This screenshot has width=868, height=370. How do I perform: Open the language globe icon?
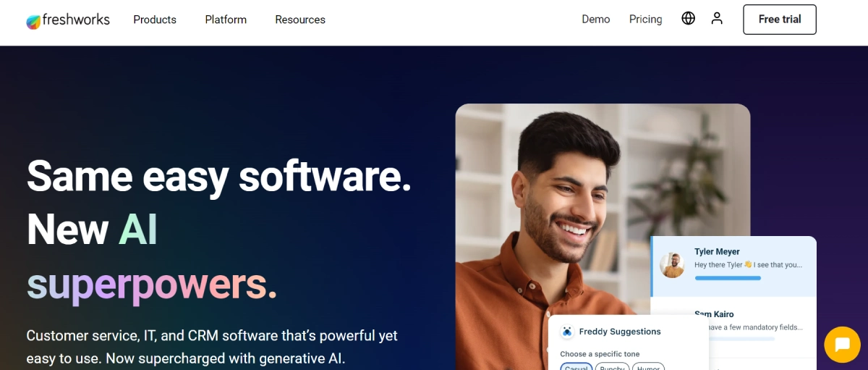point(688,19)
